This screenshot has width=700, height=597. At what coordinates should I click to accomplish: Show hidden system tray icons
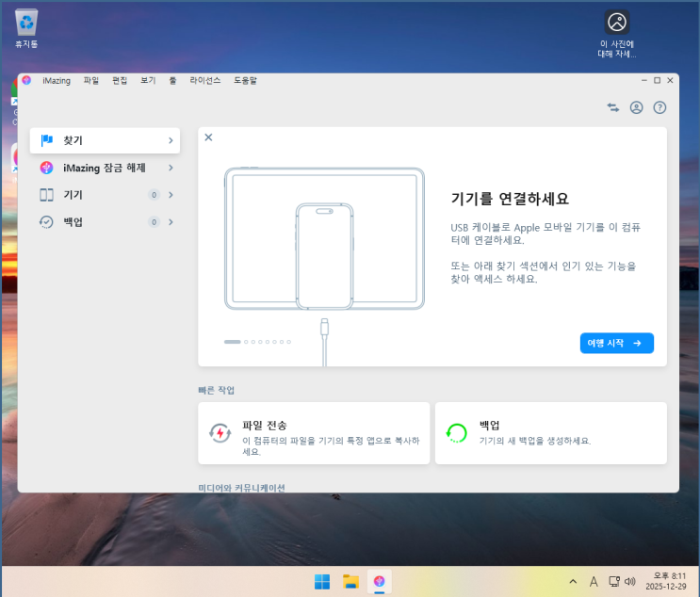click(573, 581)
